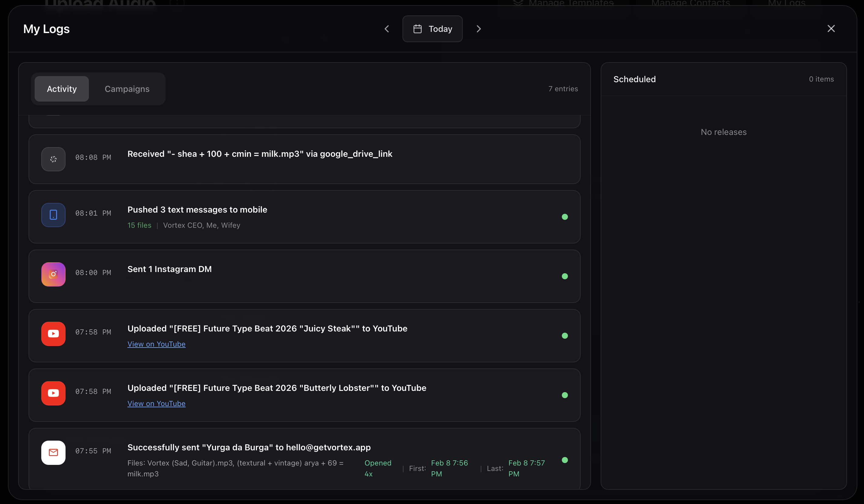Viewport: 864px width, 504px height.
Task: Click YouTube icon for Juicy Steak upload
Action: pyautogui.click(x=53, y=334)
